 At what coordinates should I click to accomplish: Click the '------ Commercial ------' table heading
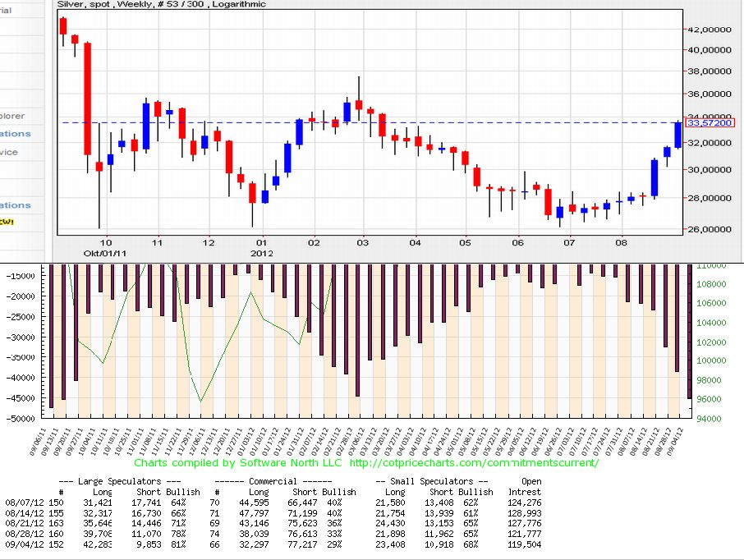click(x=273, y=481)
